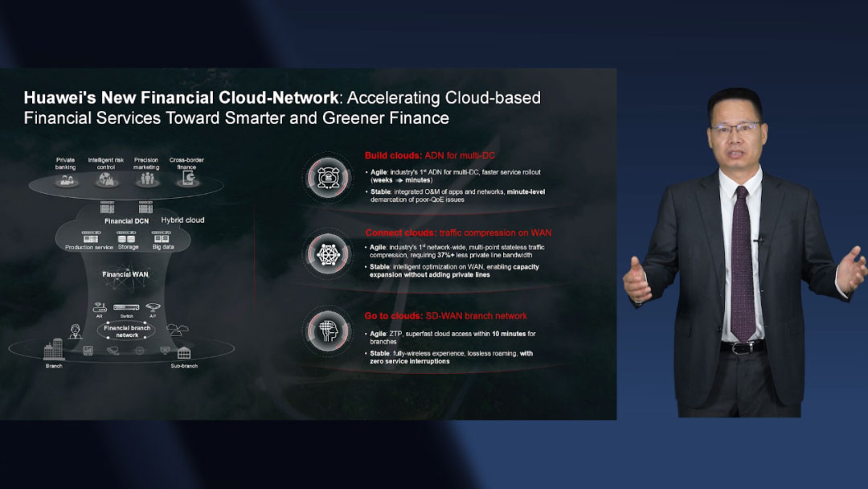Image resolution: width=868 pixels, height=489 pixels.
Task: Select the Connect clouds network icon
Action: click(328, 255)
